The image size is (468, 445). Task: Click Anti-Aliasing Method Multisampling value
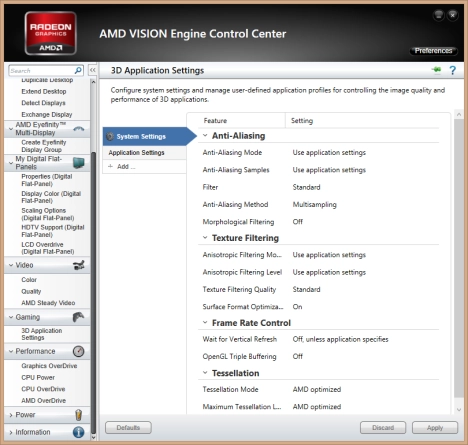click(x=314, y=204)
